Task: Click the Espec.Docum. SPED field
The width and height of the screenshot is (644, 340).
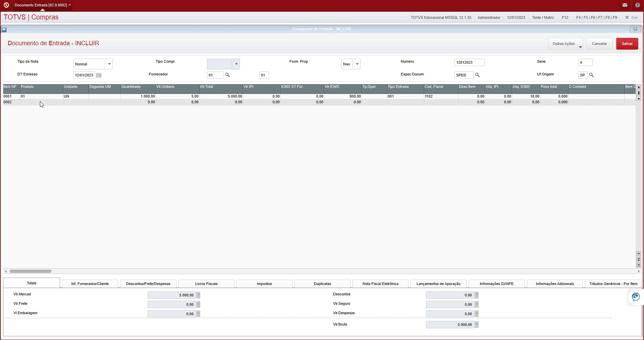Action: [464, 75]
